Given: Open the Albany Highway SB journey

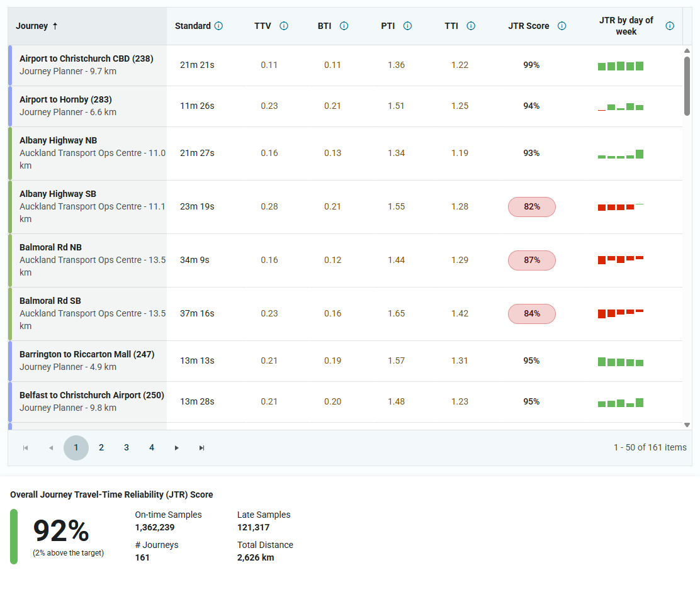Looking at the screenshot, I should click(x=57, y=194).
